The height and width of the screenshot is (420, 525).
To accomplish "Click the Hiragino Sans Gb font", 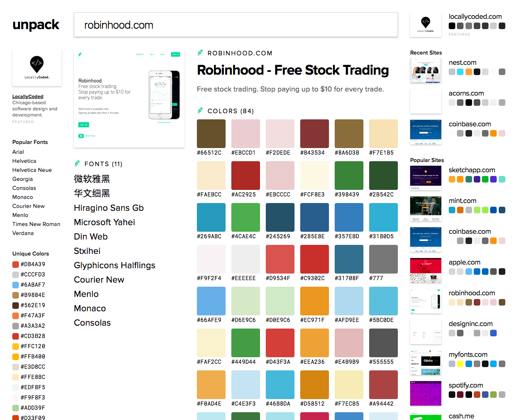I will (109, 208).
